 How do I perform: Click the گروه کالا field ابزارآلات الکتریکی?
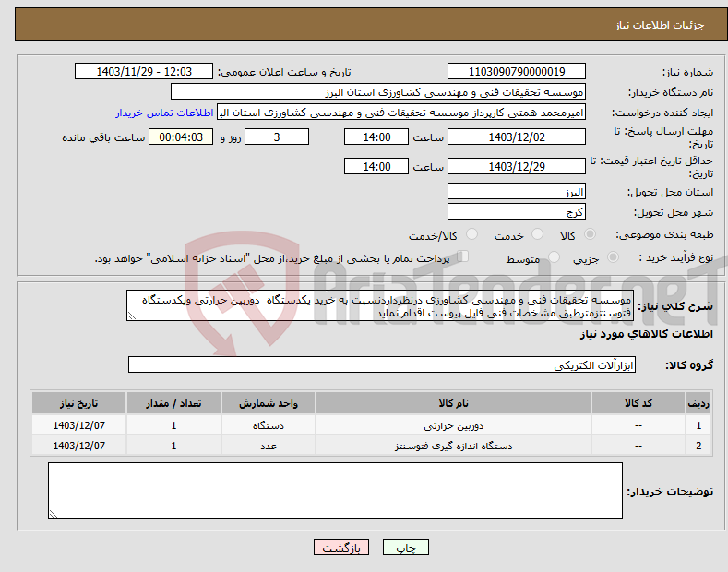click(x=382, y=365)
